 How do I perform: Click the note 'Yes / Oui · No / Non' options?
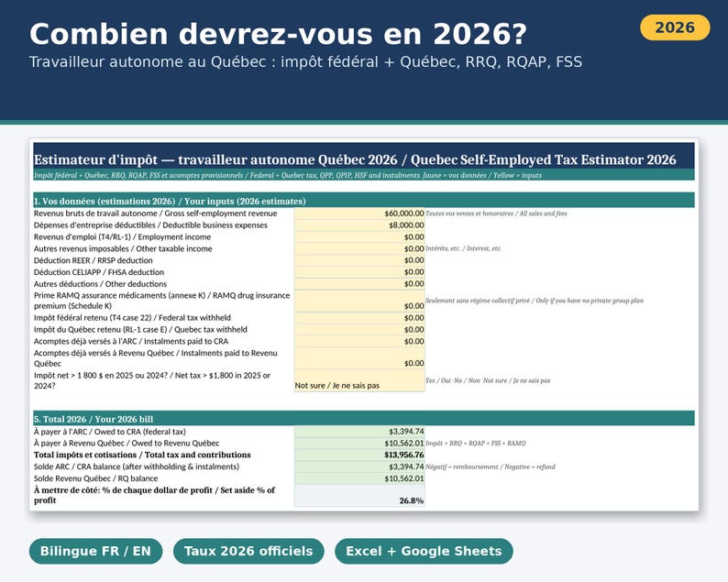point(488,380)
